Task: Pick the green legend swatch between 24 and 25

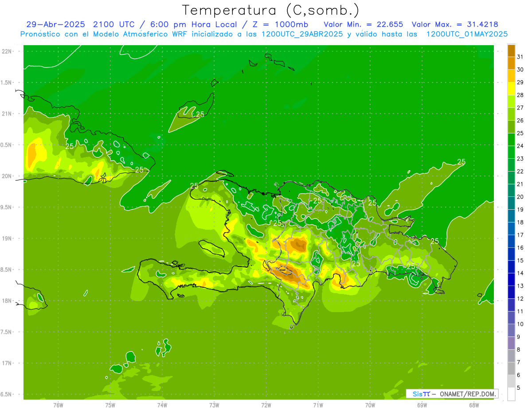Action: point(511,140)
